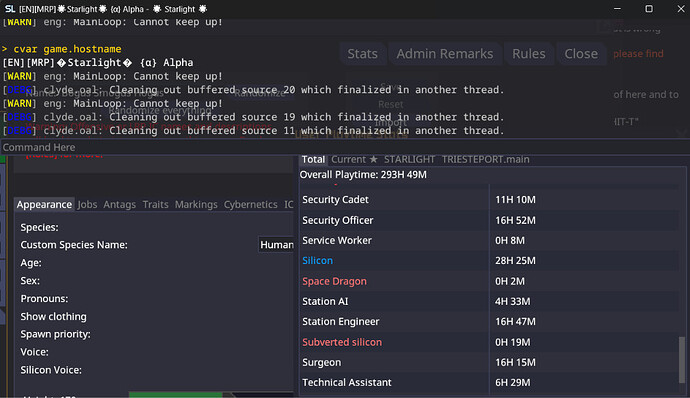Open the Rules button
The image size is (690, 398).
[x=529, y=54]
